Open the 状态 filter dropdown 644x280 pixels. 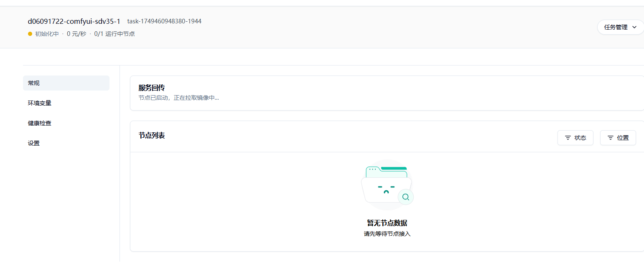click(575, 138)
